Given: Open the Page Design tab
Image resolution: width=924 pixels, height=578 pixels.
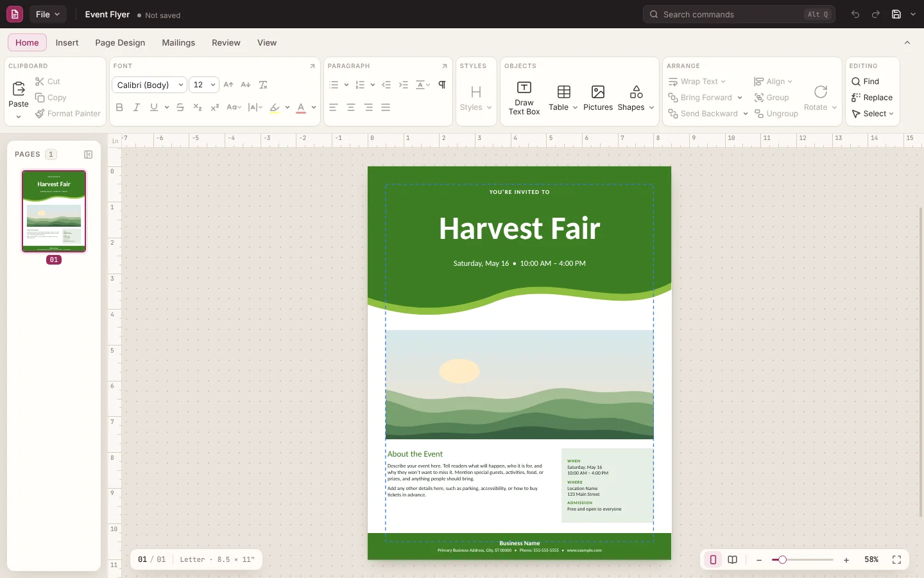Looking at the screenshot, I should pos(120,42).
